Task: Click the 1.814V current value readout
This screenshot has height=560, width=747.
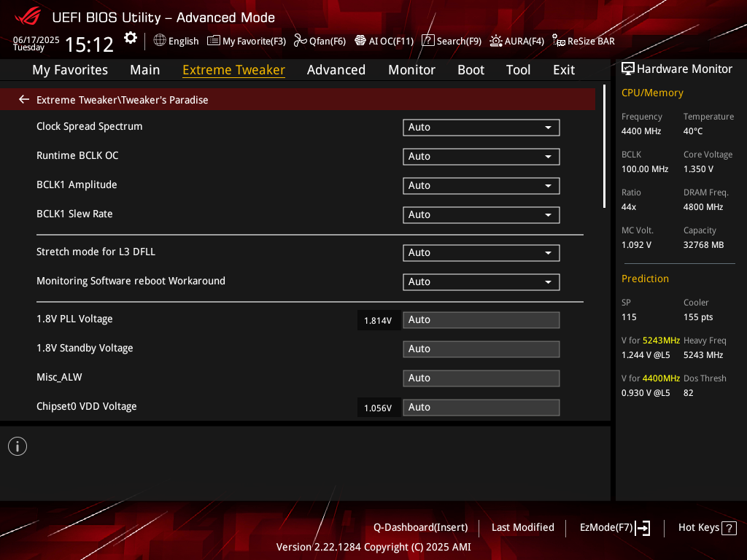Action: tap(378, 321)
